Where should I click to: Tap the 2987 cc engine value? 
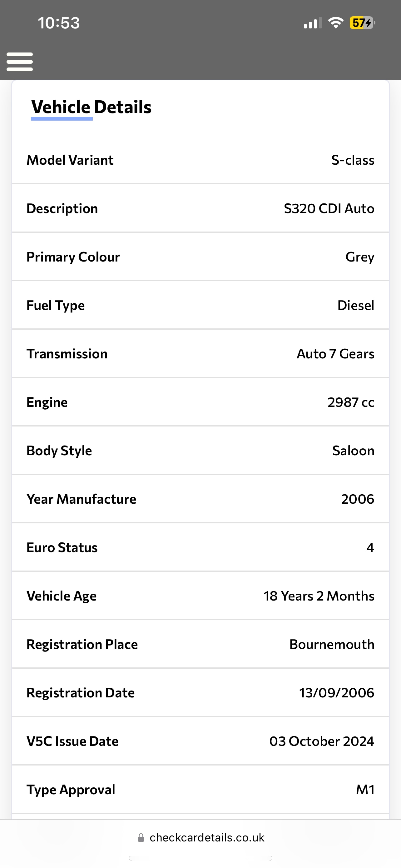350,402
